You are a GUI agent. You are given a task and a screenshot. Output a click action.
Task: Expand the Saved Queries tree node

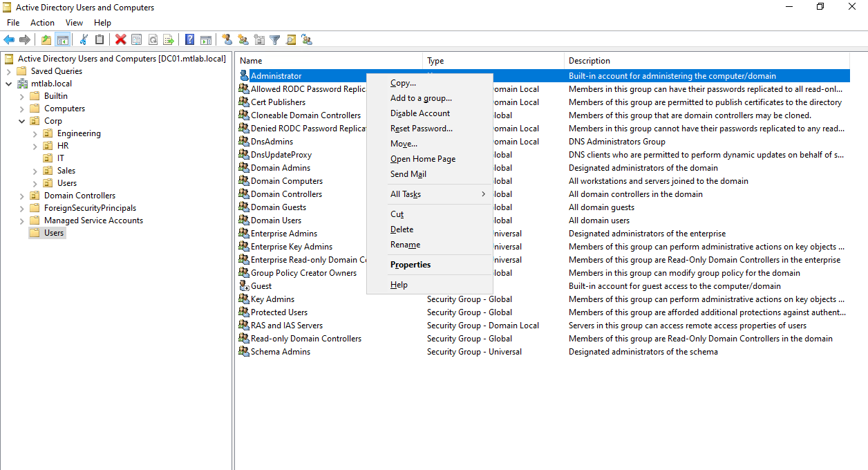8,71
